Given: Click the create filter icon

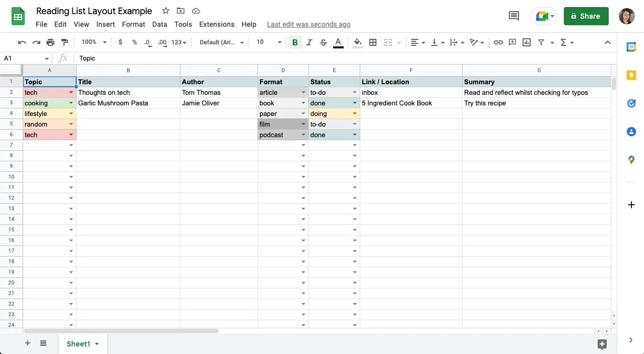Looking at the screenshot, I should point(540,42).
